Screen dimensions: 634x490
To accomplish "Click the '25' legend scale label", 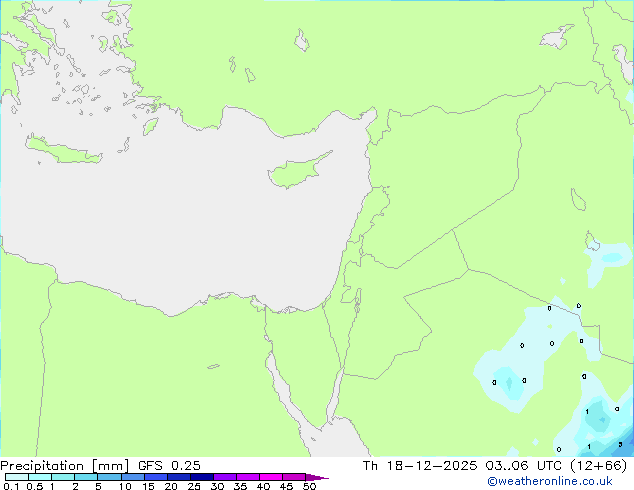I will pos(194,486).
